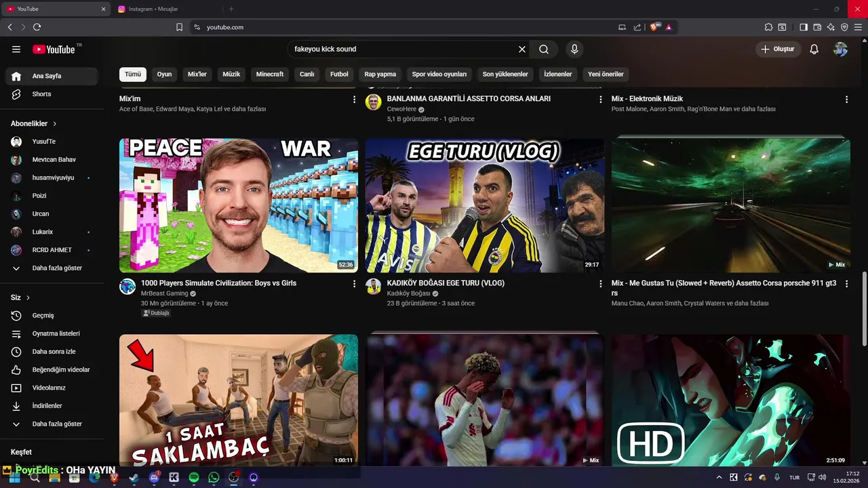This screenshot has width=868, height=488.
Task: Open the MrBeast Peace War thumbnail
Action: (239, 205)
